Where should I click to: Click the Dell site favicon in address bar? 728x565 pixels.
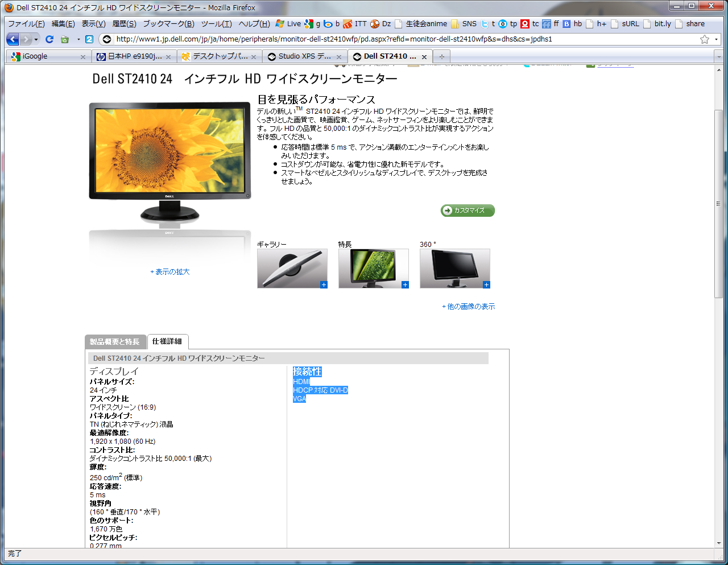click(106, 39)
